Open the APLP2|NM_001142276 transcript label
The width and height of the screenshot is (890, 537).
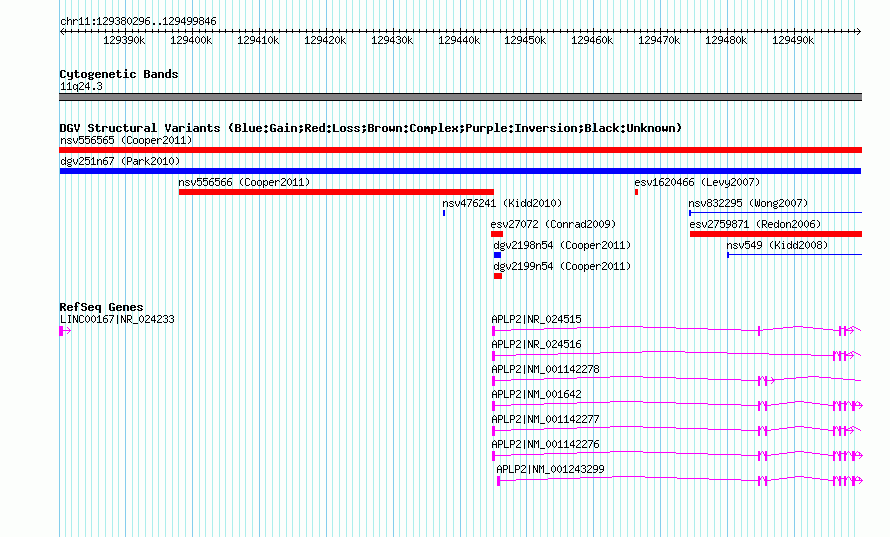tap(545, 444)
